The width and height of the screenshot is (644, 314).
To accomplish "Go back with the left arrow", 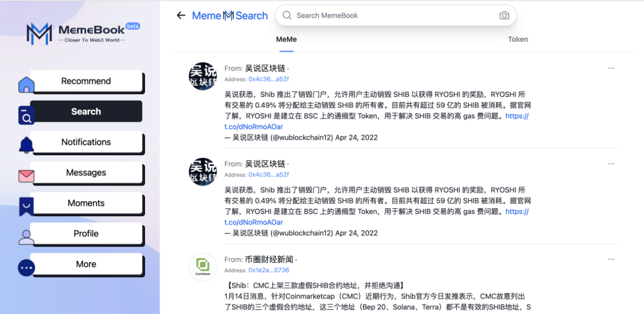I will pyautogui.click(x=181, y=16).
